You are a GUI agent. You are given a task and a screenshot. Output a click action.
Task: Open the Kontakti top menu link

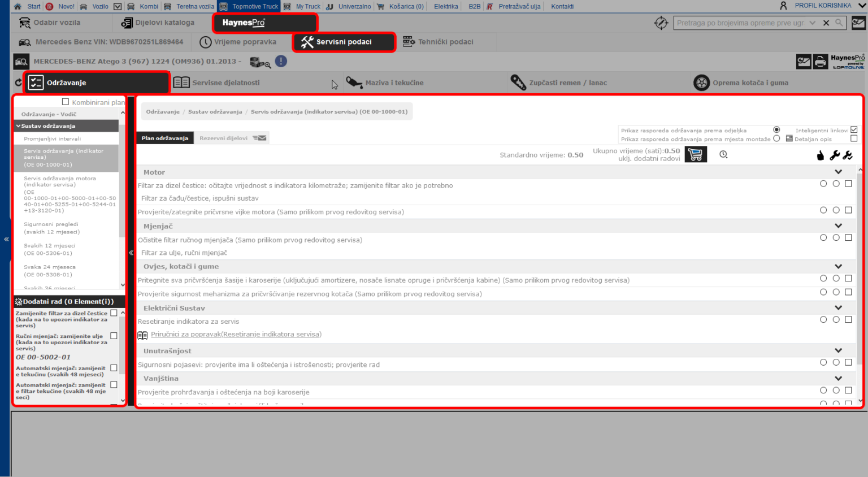point(562,6)
